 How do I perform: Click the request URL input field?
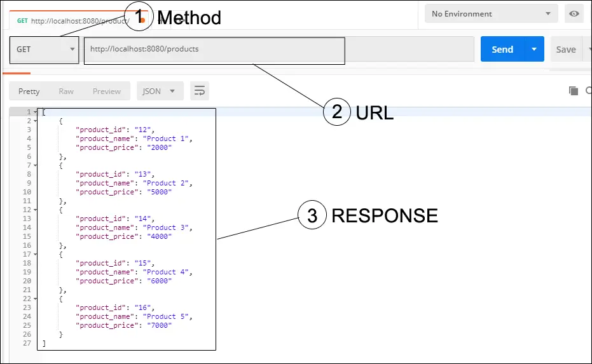[280, 50]
